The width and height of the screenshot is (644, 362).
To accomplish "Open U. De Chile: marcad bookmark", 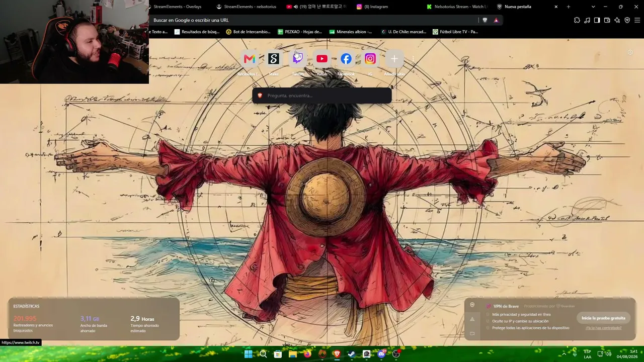I will pyautogui.click(x=404, y=32).
